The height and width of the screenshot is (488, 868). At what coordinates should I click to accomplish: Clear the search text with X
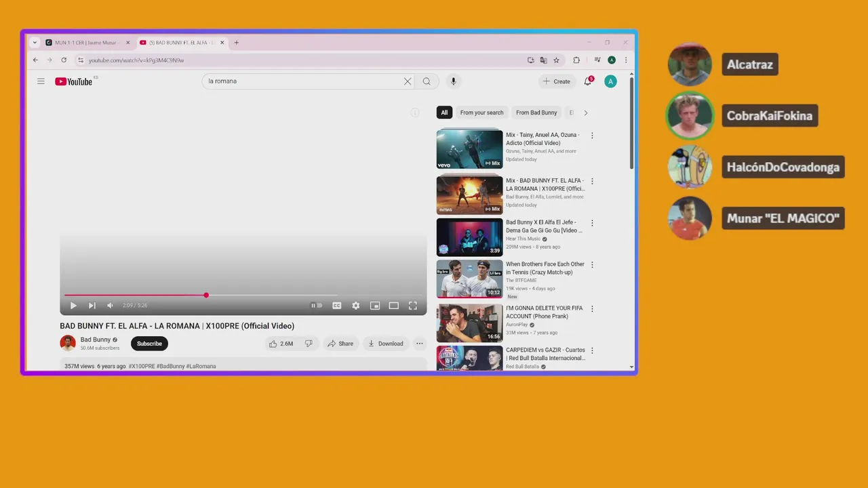pyautogui.click(x=408, y=81)
